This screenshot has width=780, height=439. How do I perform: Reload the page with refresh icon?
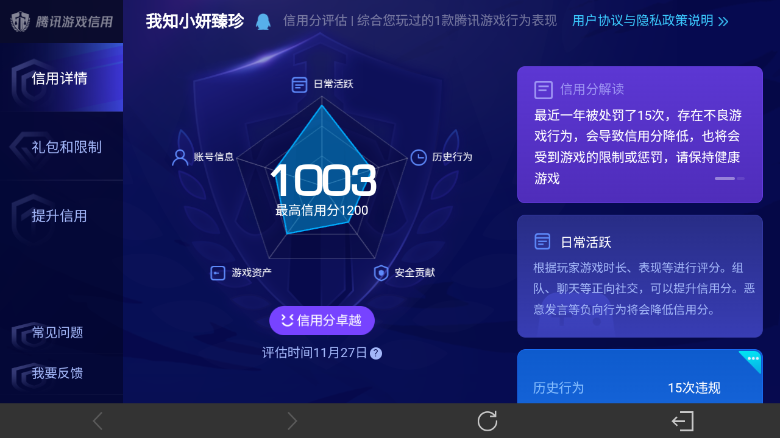pos(488,421)
